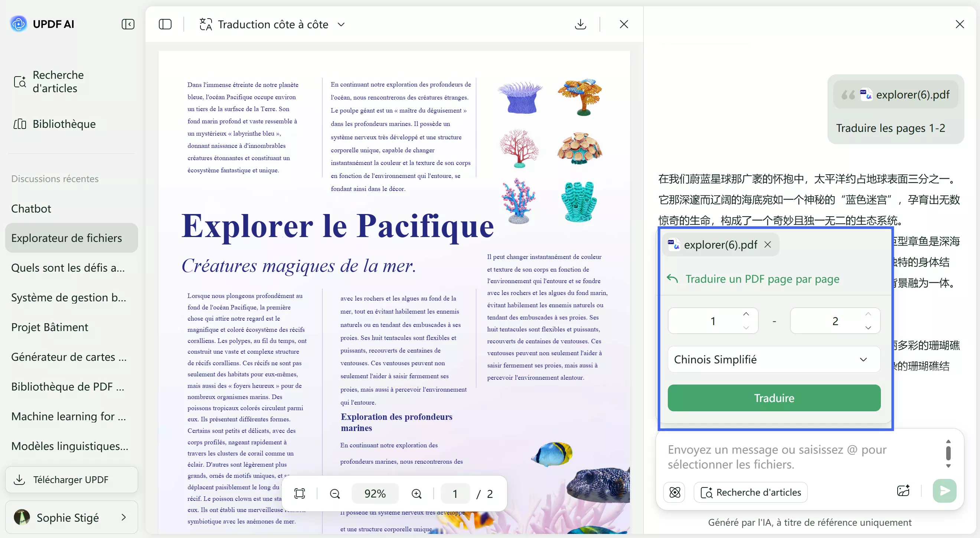The width and height of the screenshot is (980, 538).
Task: Send the chat message
Action: [x=945, y=491]
